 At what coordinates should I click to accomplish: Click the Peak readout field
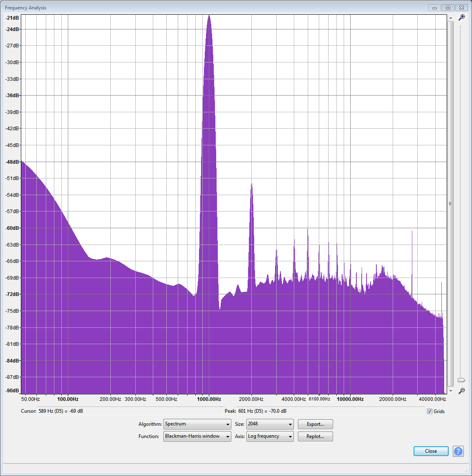coord(330,411)
